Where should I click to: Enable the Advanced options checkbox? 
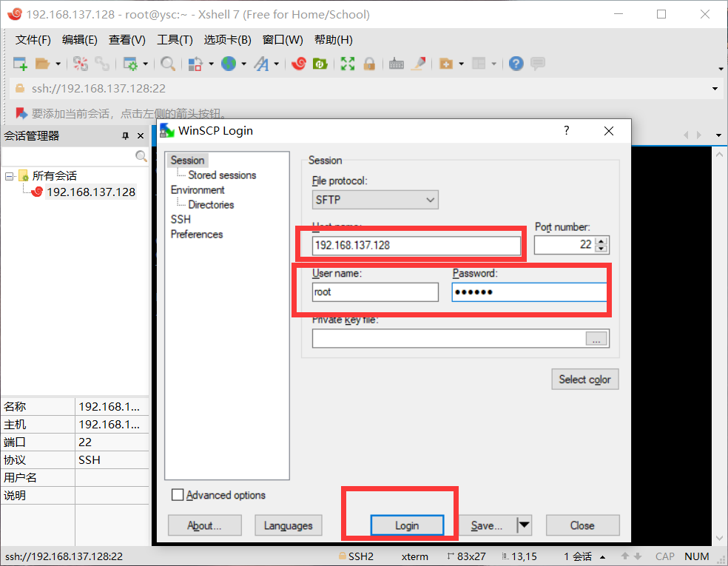point(178,495)
